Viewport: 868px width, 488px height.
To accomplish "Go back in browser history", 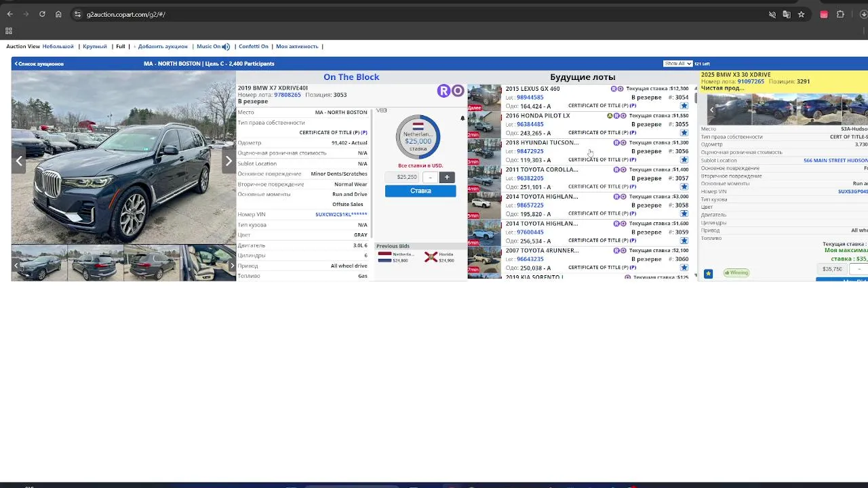I will coord(9,14).
